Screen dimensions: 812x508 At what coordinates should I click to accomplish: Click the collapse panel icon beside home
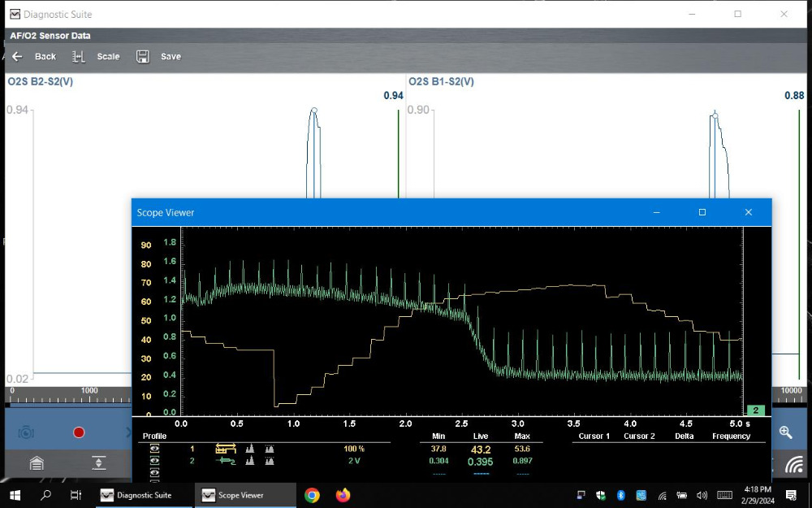click(x=99, y=463)
